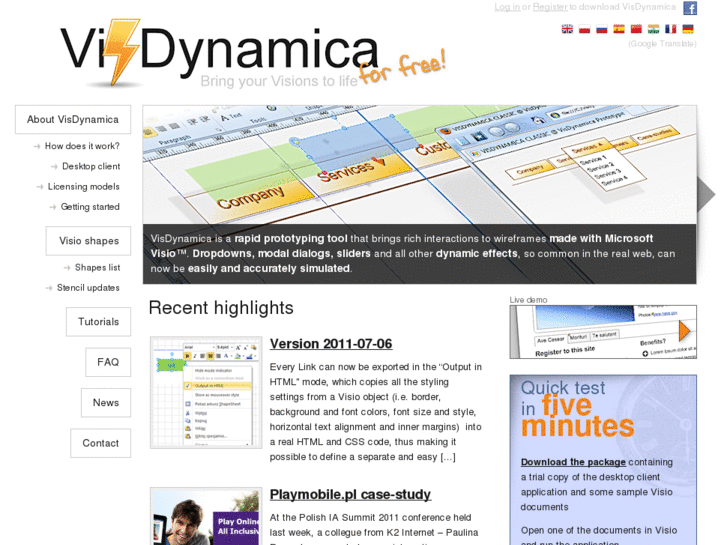
Task: Open the Tutorials section
Action: tap(98, 322)
